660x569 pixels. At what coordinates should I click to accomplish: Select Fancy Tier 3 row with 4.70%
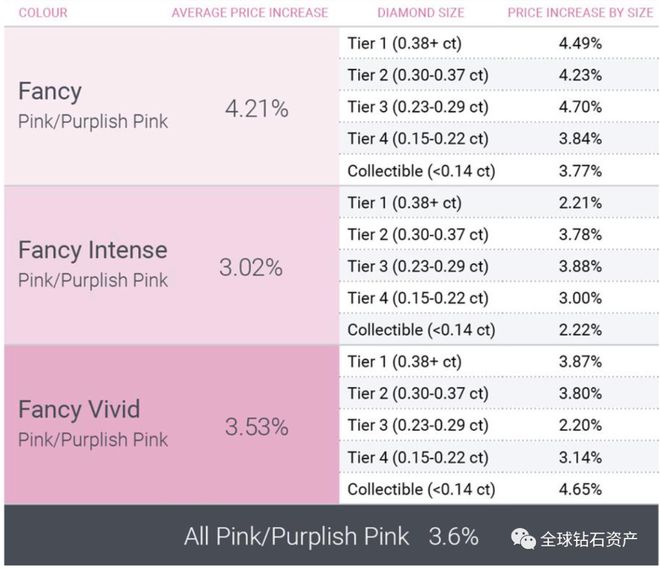[x=499, y=106]
